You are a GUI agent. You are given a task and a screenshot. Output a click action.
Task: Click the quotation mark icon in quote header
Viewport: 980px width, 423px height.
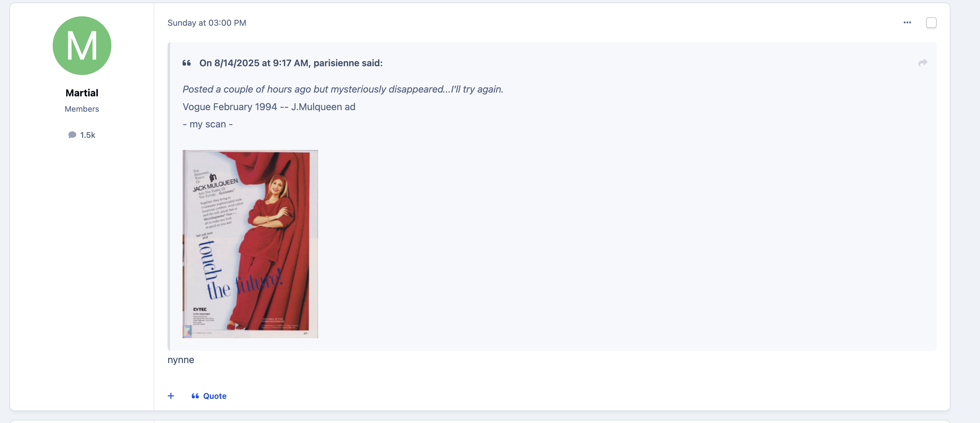tap(186, 63)
